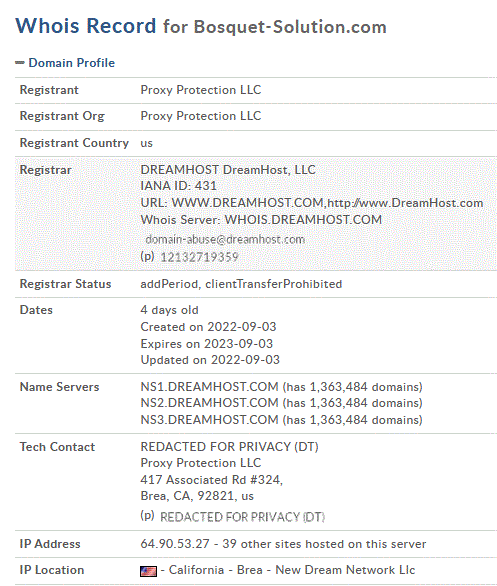Viewport: 497px width, 586px height.
Task: Open the Whois Record for Bosquet-Solution.com heading
Action: [x=201, y=26]
